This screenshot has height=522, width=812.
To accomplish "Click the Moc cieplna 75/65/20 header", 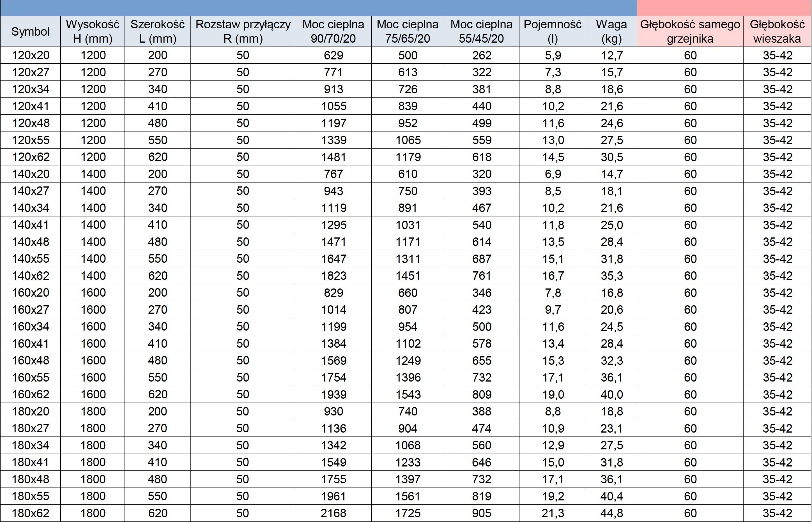I will (x=408, y=31).
